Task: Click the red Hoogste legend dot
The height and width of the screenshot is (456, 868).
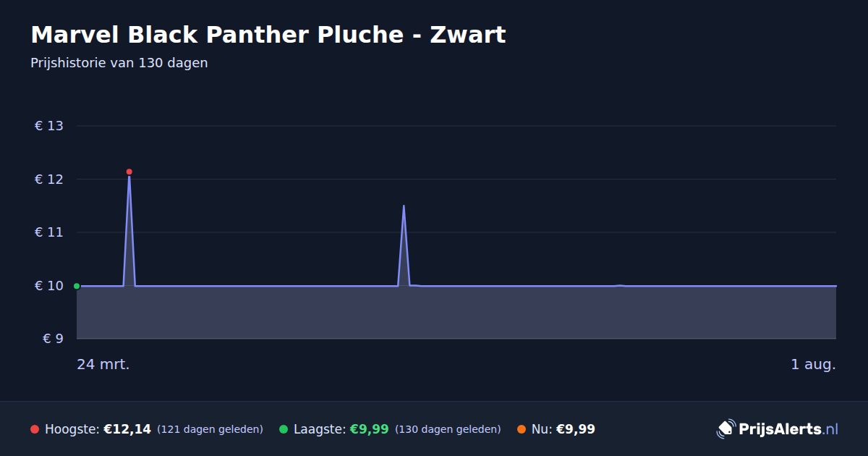Action: pyautogui.click(x=35, y=429)
